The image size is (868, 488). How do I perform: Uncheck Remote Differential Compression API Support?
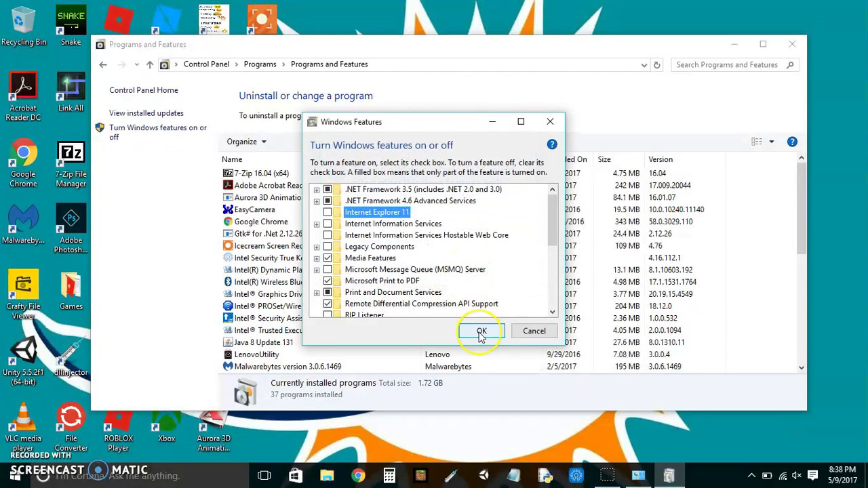tap(328, 304)
